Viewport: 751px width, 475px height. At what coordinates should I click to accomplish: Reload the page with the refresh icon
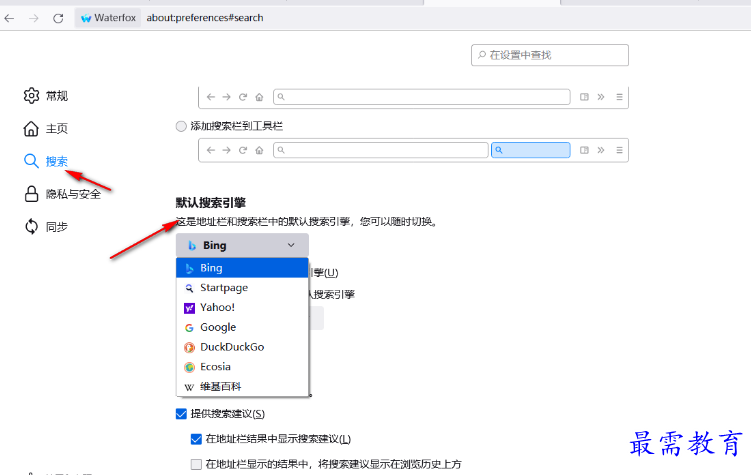[58, 18]
